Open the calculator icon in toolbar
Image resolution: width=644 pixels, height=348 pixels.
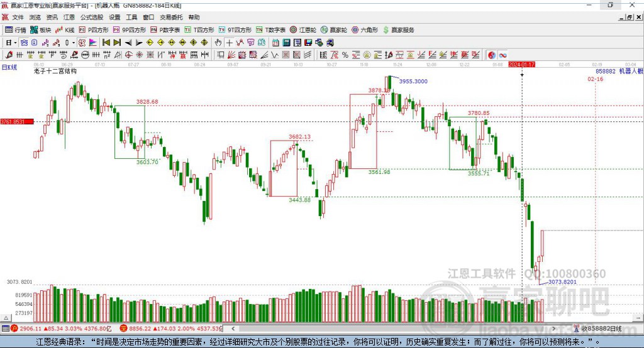(287, 43)
